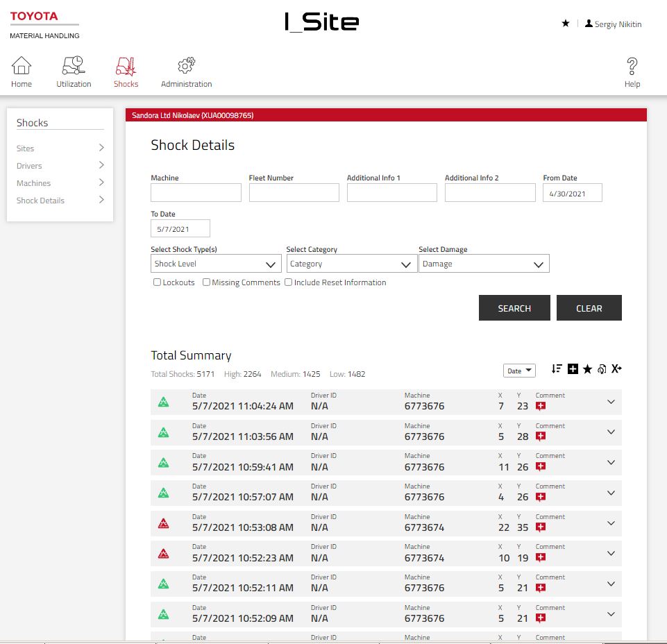Click the favorites star beside user name

pos(566,24)
